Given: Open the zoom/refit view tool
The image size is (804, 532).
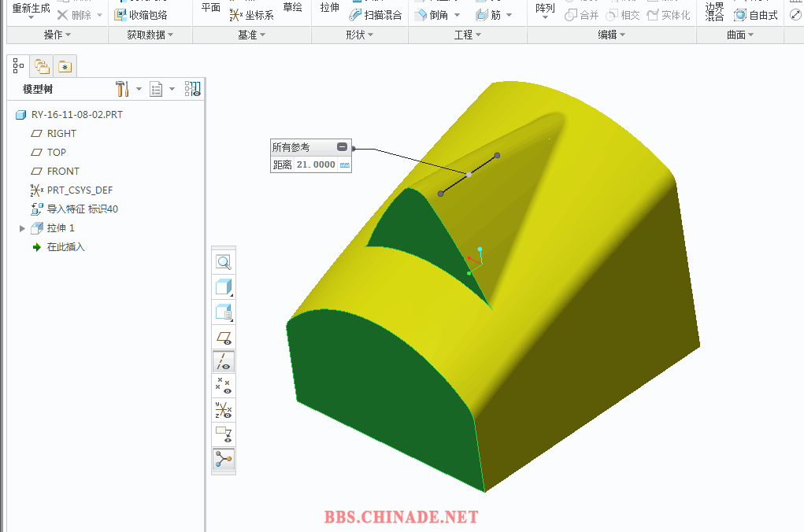Looking at the screenshot, I should pos(224,263).
